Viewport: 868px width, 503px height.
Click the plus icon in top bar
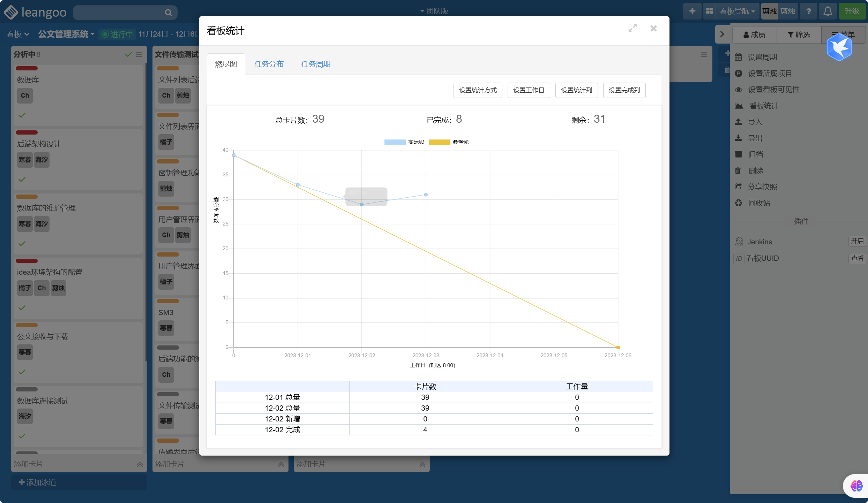692,11
